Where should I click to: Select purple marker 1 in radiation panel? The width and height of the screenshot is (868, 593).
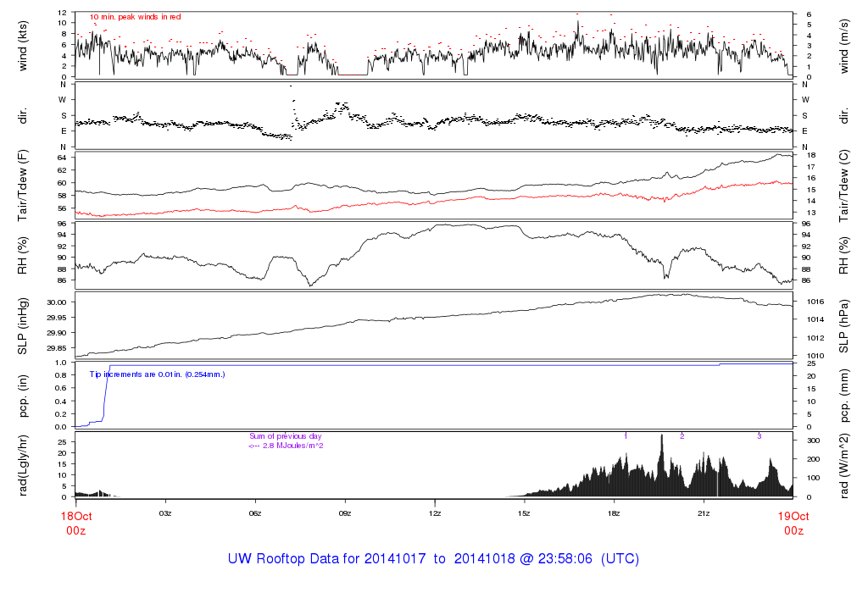(626, 435)
